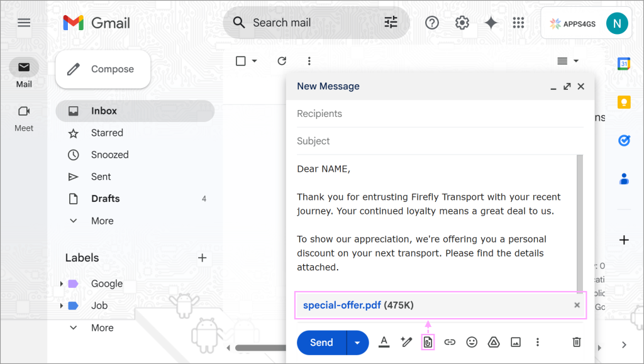Screen dimensions: 644x364
Task: Go to the Starred folder
Action: click(x=107, y=133)
